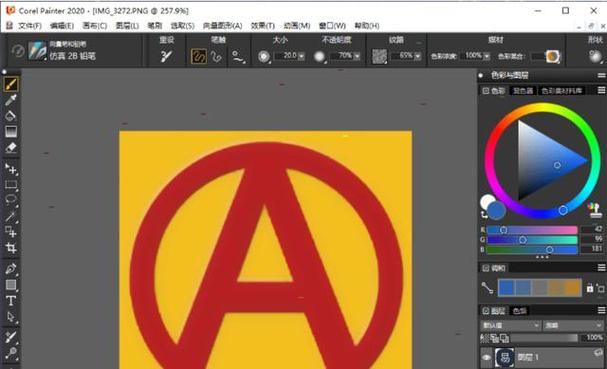Open the 选取(S) menu
The width and height of the screenshot is (607, 369).
pos(182,26)
